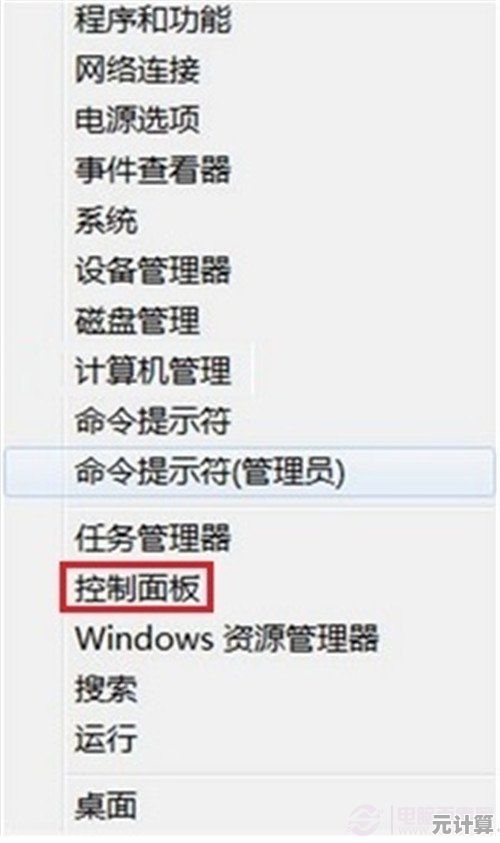Click the separator line above 桌面
The width and height of the screenshot is (500, 843).
click(280, 774)
